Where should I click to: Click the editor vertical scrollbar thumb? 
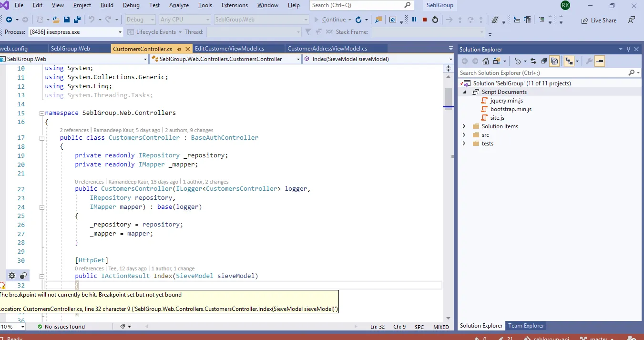448,98
